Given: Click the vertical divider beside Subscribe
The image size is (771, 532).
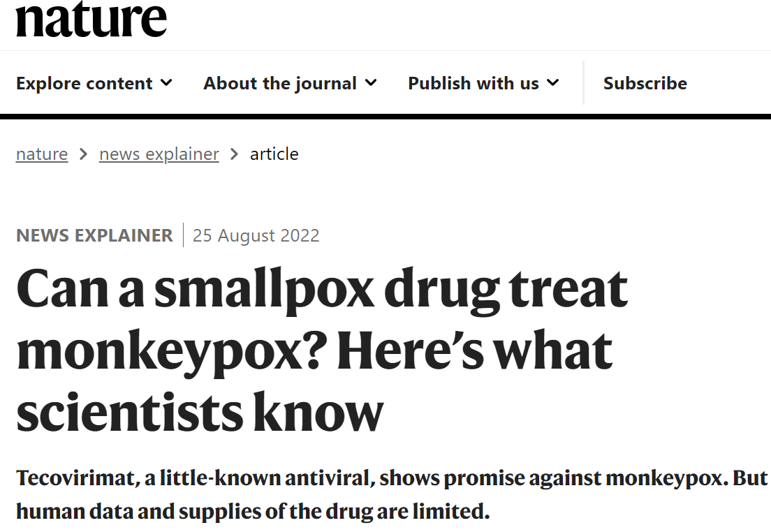Looking at the screenshot, I should point(583,82).
